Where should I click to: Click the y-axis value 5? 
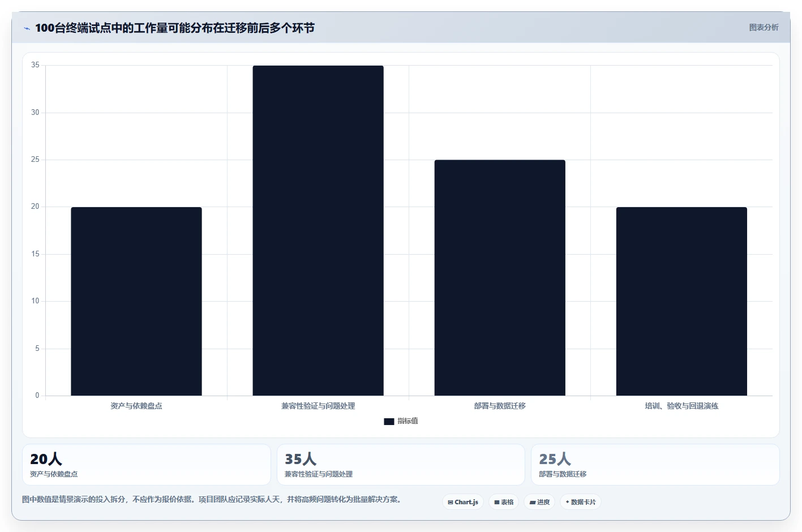37,349
